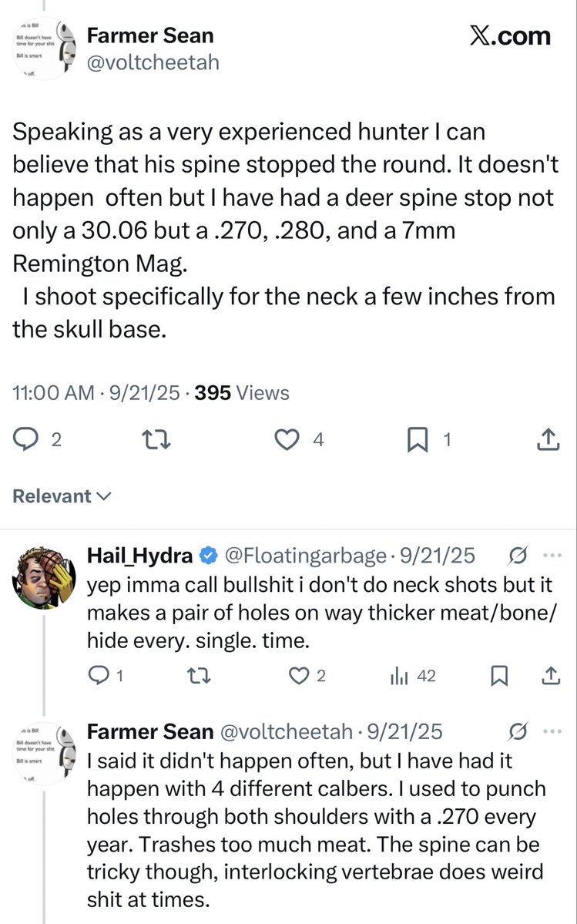Open the Relevant replies sort dropdown
Screen dimensions: 577x924
coord(62,496)
